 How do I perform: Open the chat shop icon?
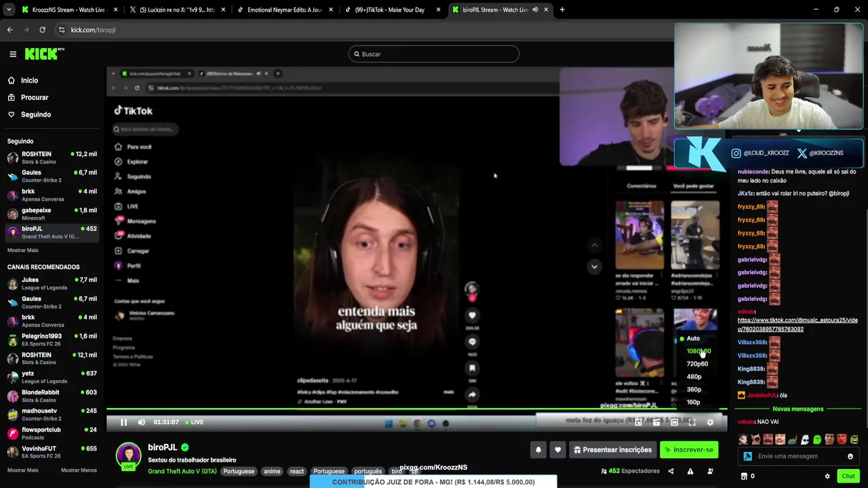pyautogui.click(x=744, y=476)
